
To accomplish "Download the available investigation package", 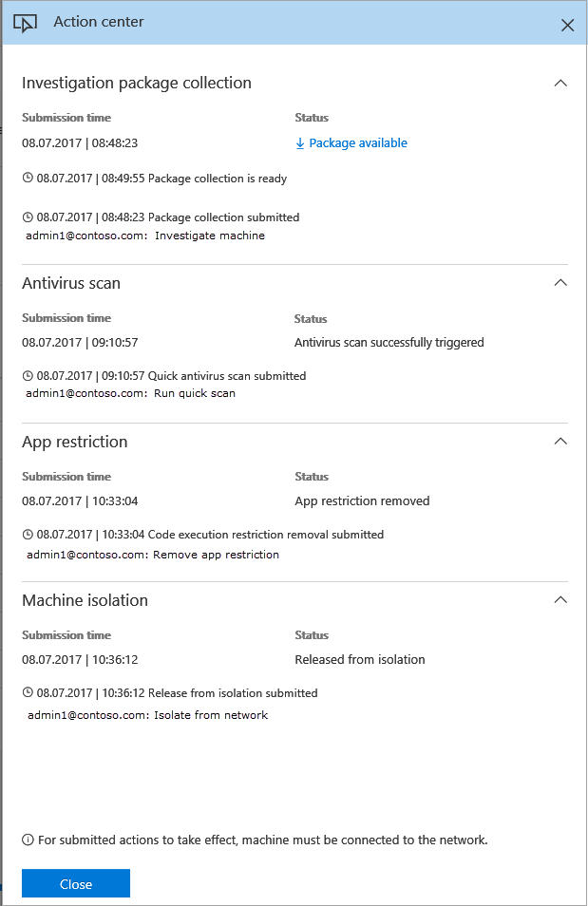I will tap(357, 143).
